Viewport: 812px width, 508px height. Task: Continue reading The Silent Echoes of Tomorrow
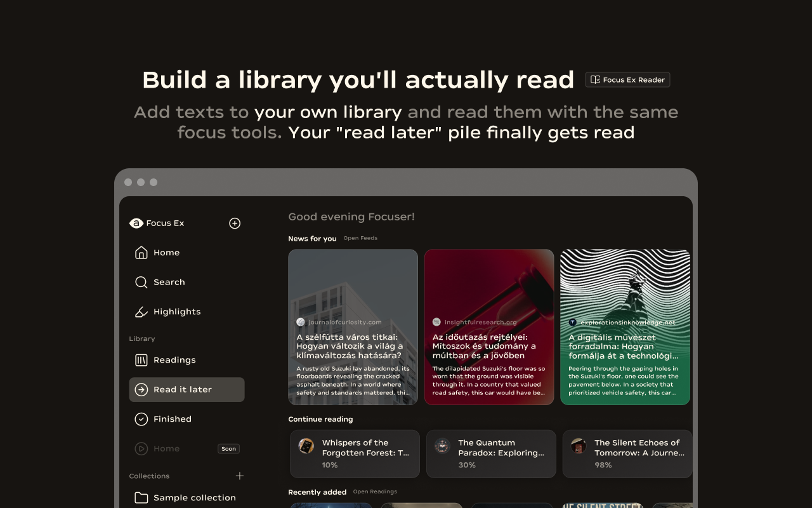tap(627, 454)
